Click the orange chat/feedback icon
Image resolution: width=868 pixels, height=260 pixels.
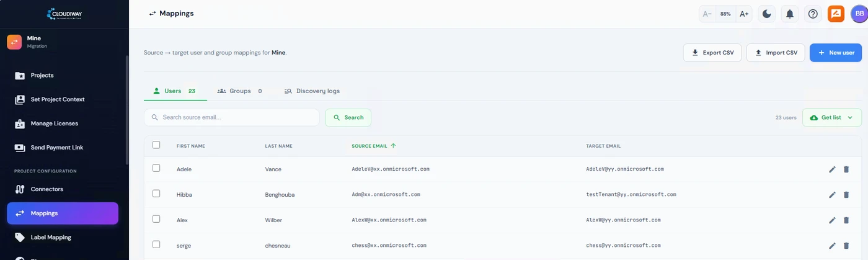[x=836, y=14]
